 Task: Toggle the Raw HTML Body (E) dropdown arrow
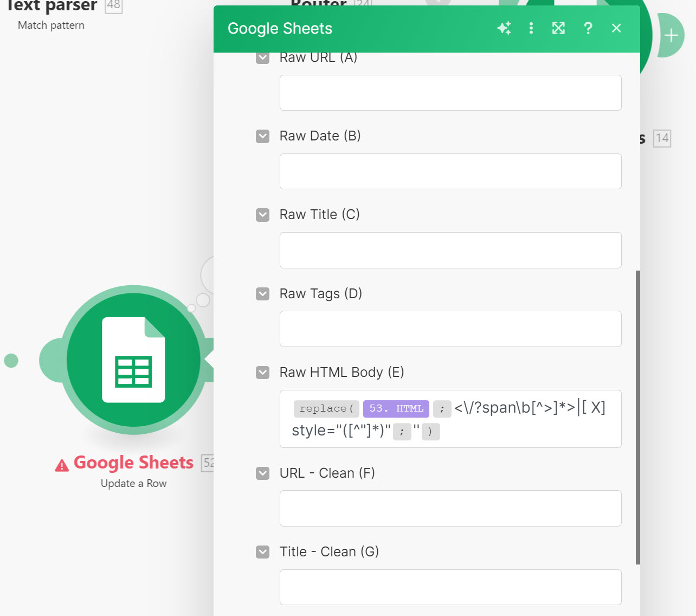click(263, 373)
